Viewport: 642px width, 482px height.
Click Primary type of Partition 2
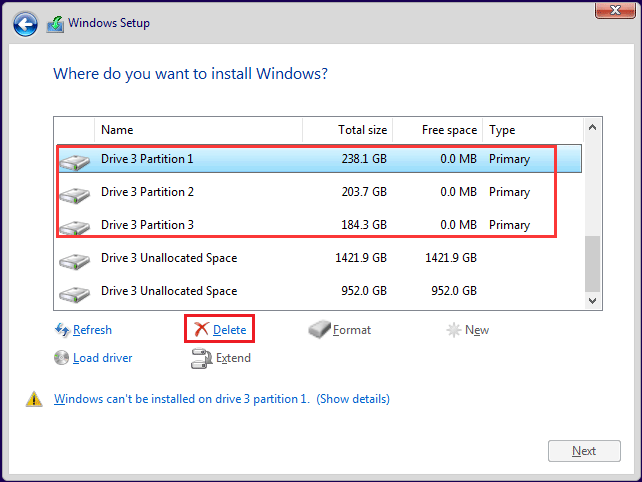point(509,192)
